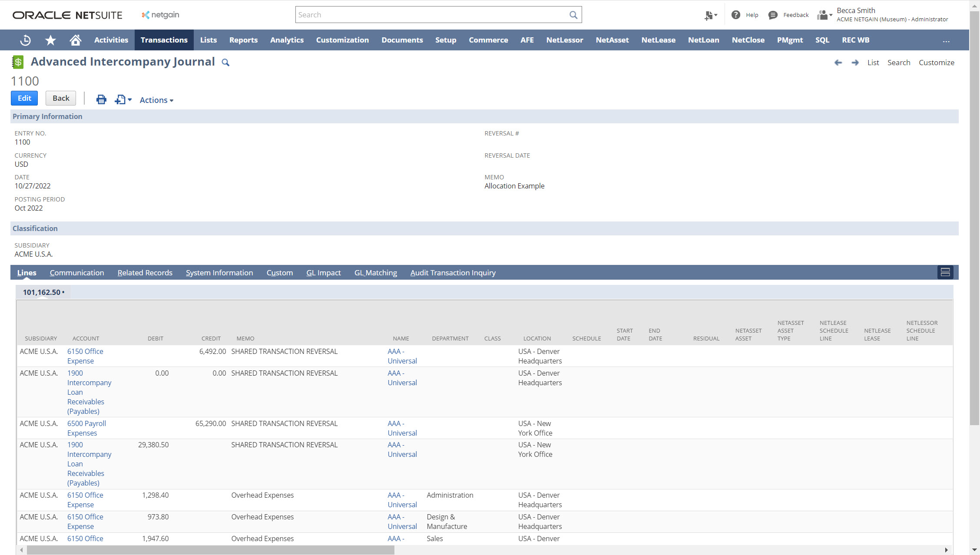Open the Reports menu
980x555 pixels.
click(x=243, y=40)
